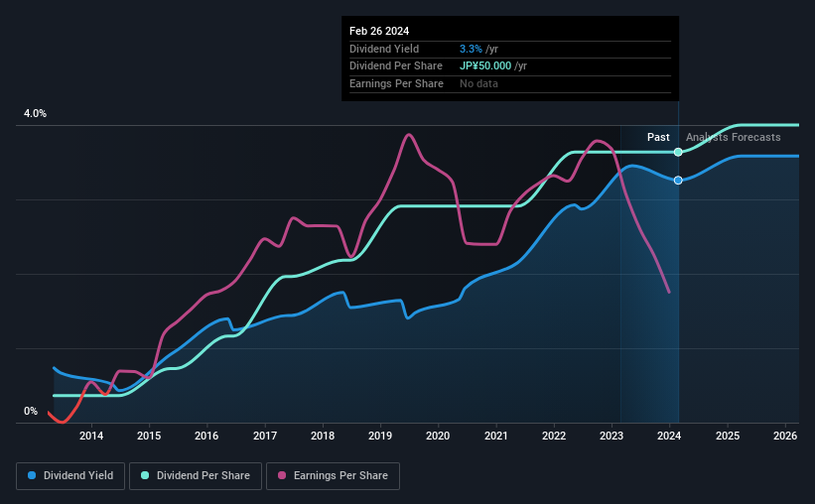Viewport: 815px width, 504px height.
Task: Click the 0% y-axis label
Action: (31, 411)
